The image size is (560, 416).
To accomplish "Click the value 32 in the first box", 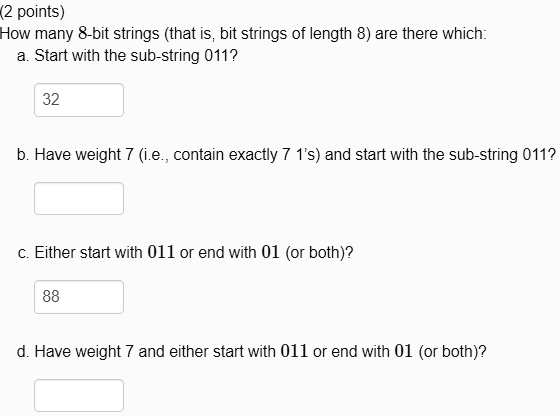I will (x=51, y=100).
